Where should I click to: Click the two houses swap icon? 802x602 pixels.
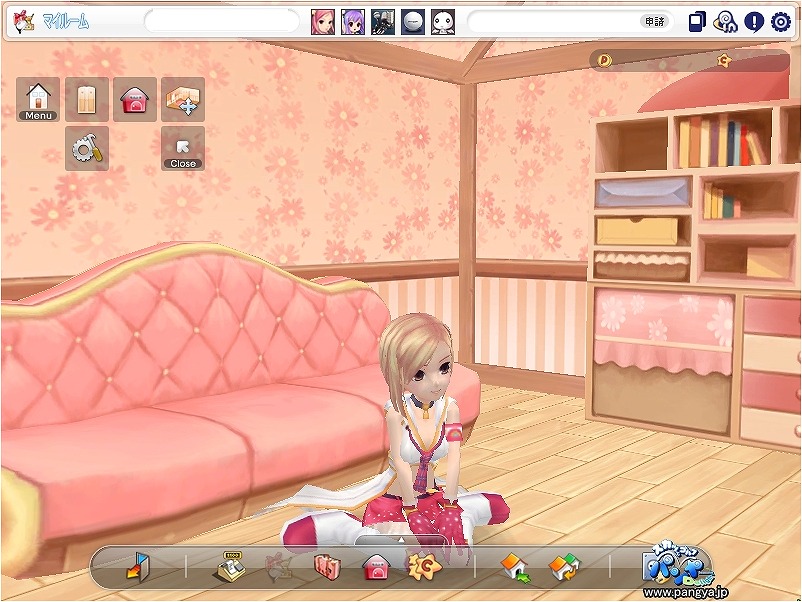click(564, 567)
